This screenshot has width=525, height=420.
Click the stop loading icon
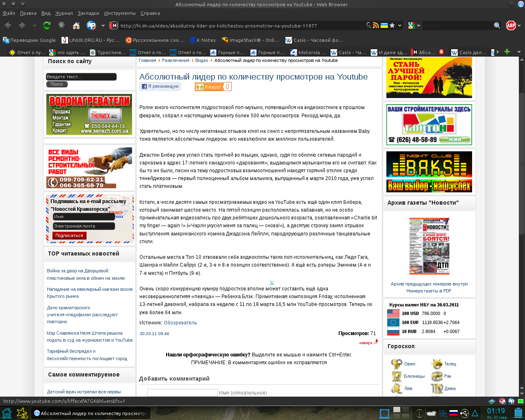coord(62,25)
